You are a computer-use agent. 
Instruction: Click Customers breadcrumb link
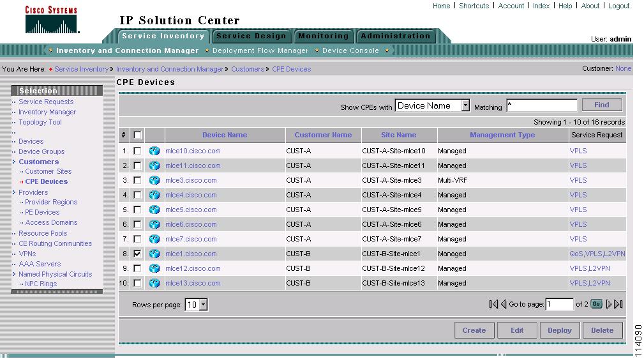point(248,69)
